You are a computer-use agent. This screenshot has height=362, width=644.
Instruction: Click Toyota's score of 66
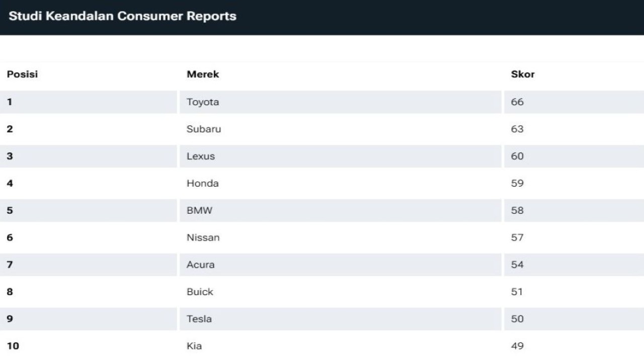click(517, 102)
